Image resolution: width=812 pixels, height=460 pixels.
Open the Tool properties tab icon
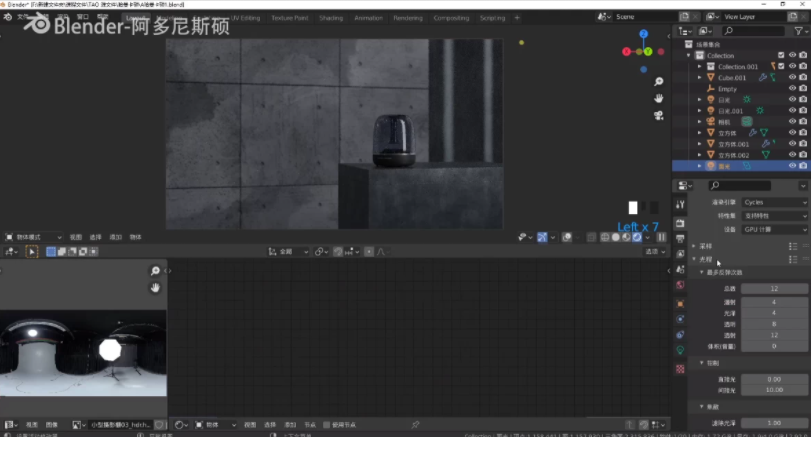(680, 205)
